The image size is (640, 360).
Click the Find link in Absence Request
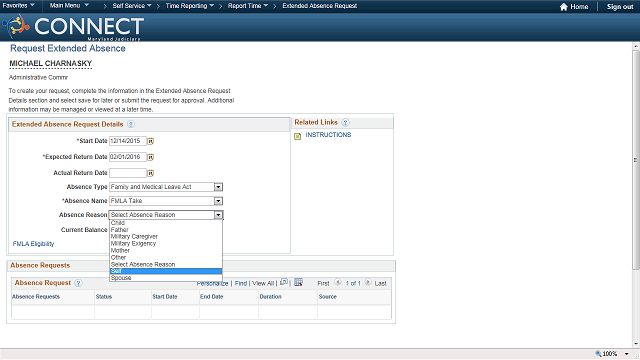(x=241, y=283)
